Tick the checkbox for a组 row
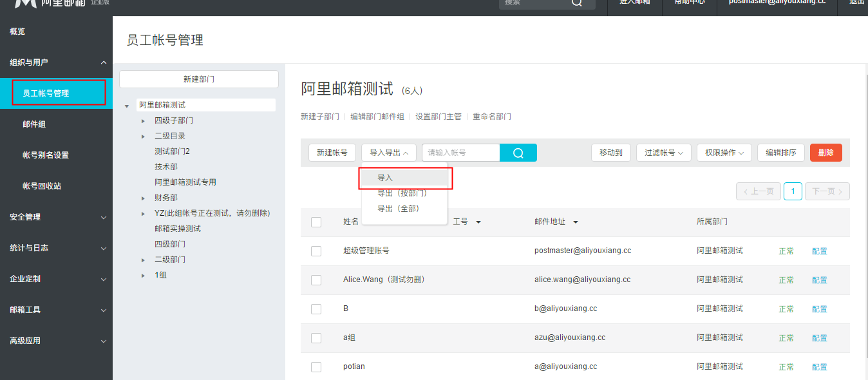The image size is (868, 380). 316,338
